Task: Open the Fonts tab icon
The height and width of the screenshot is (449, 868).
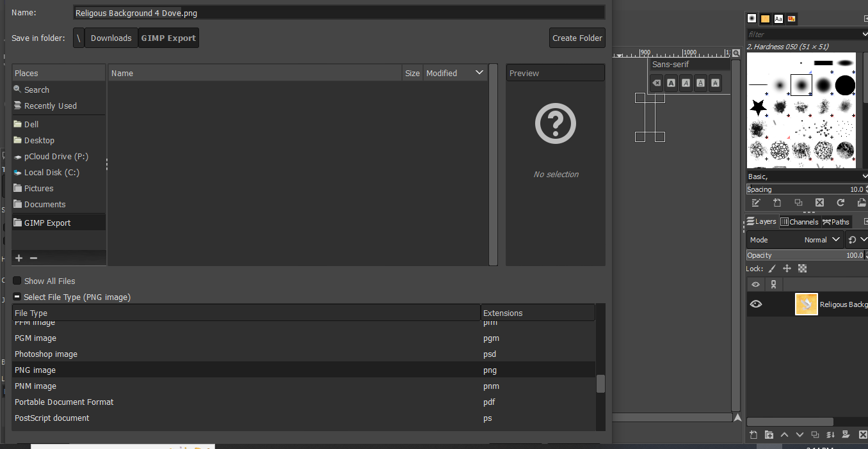Action: (778, 19)
